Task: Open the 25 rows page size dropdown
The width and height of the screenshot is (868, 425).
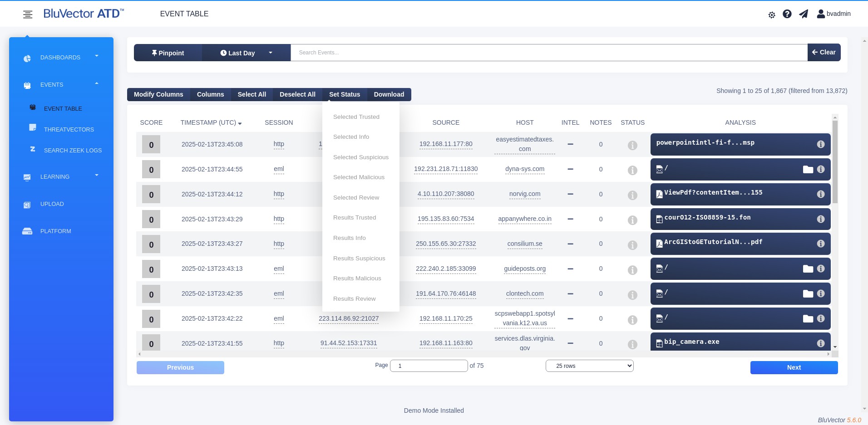Action: [589, 366]
